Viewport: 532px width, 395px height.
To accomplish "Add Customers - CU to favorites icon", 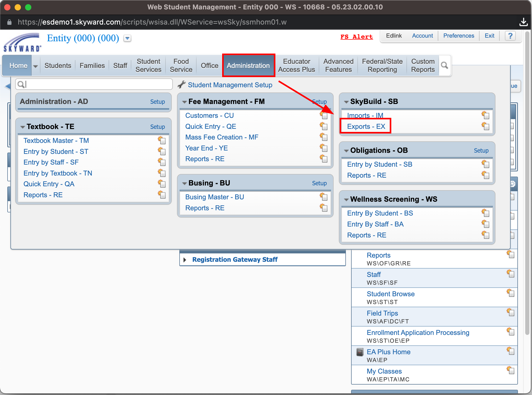I will coord(324,115).
